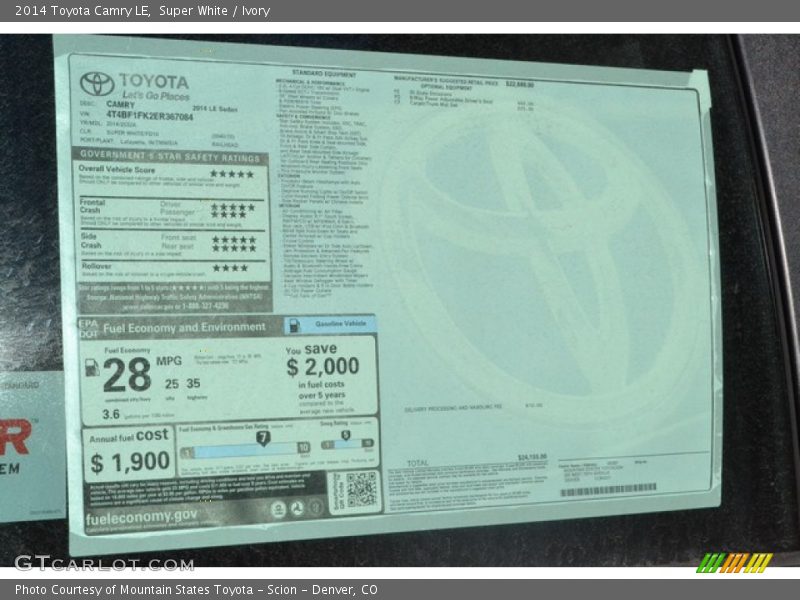Click the 'in fuel costs over 5 years' text
Screen dimensions: 800x600
click(x=321, y=389)
